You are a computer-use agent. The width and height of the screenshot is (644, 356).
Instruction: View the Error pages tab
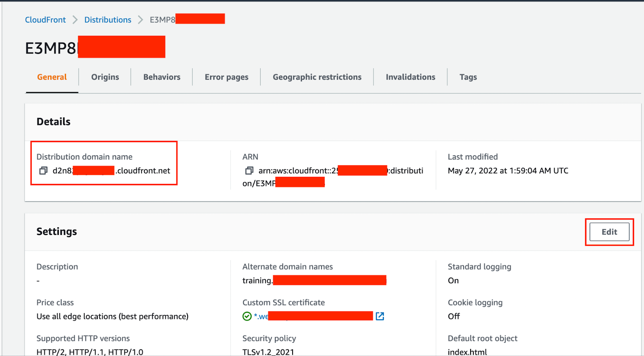[x=227, y=77]
